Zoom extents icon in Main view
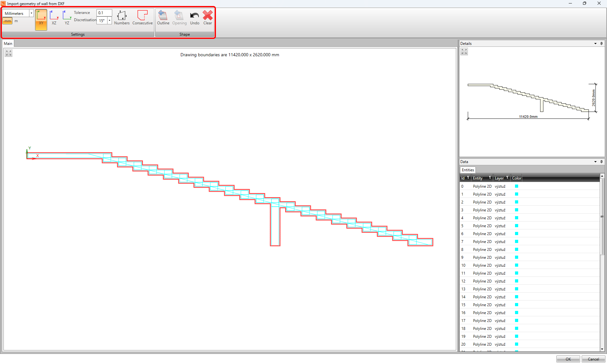This screenshot has height=364, width=607. coord(9,53)
